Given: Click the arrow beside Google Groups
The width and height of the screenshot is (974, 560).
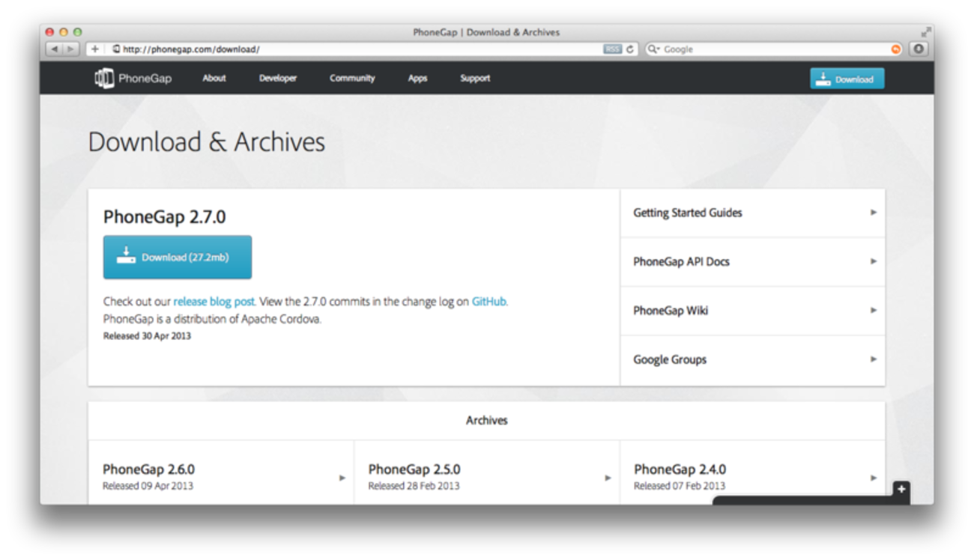Looking at the screenshot, I should click(874, 359).
